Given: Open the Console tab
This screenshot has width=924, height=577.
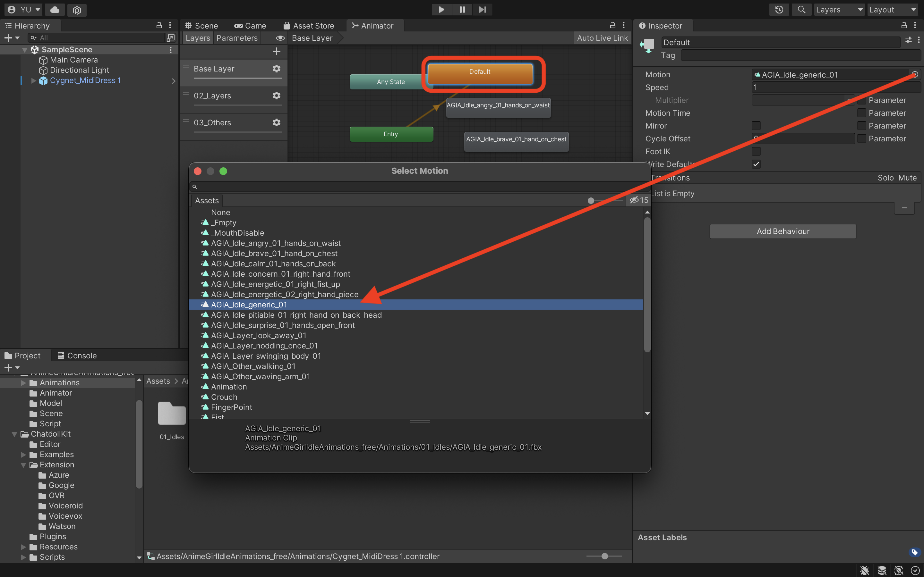Looking at the screenshot, I should (x=77, y=355).
